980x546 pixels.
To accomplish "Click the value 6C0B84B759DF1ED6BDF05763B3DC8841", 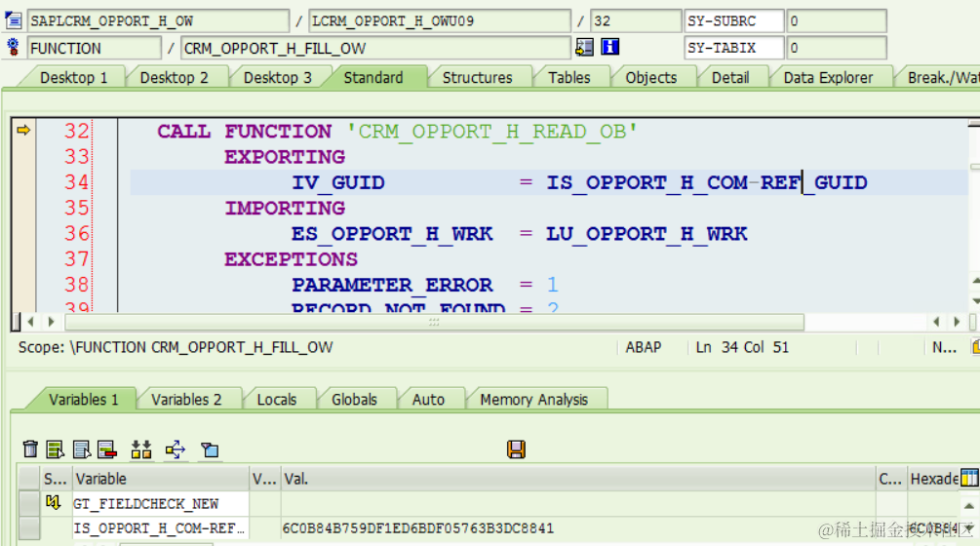I will tap(418, 528).
